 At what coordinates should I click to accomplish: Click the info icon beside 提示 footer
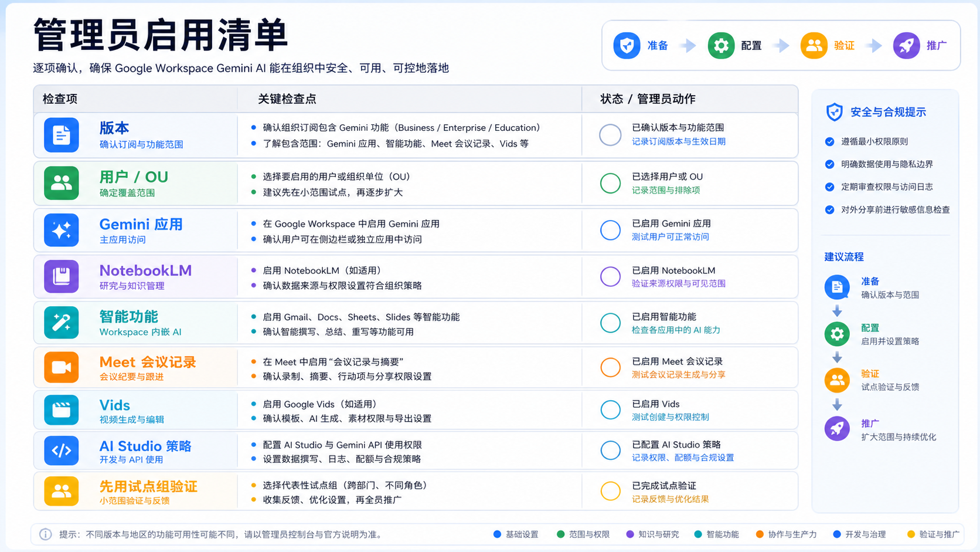pyautogui.click(x=45, y=534)
